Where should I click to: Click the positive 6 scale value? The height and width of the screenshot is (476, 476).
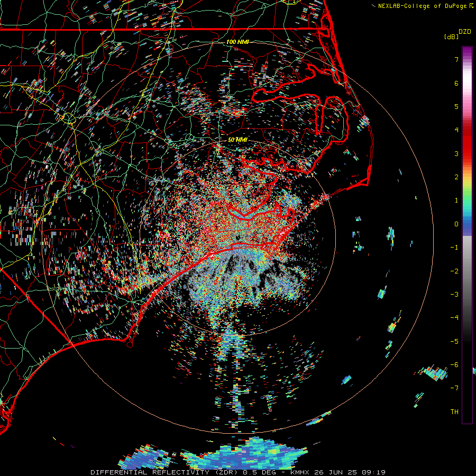pyautogui.click(x=456, y=83)
